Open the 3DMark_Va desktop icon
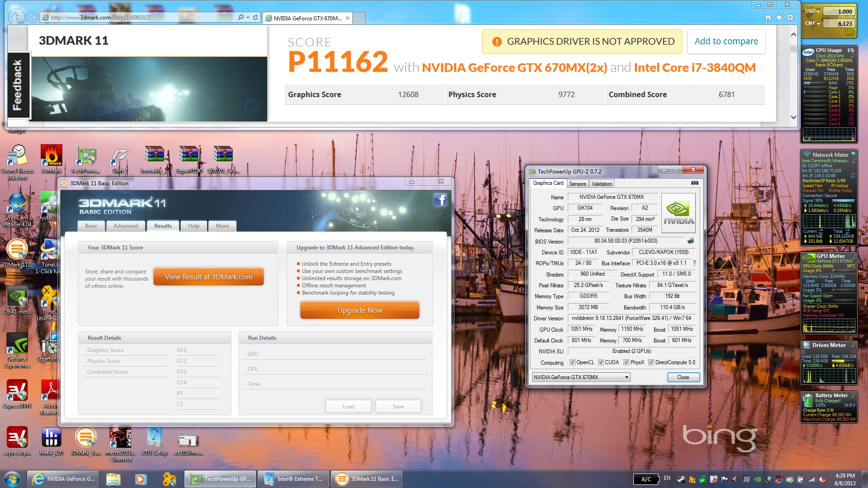 [x=85, y=441]
